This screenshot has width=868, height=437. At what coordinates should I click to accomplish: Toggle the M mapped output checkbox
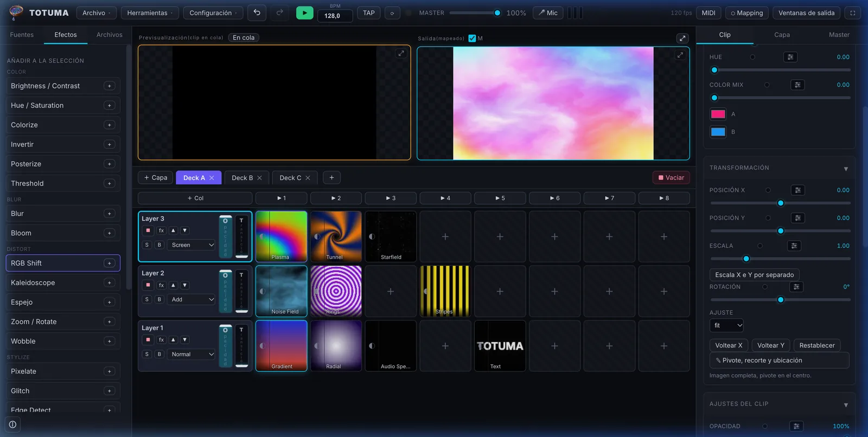(472, 38)
